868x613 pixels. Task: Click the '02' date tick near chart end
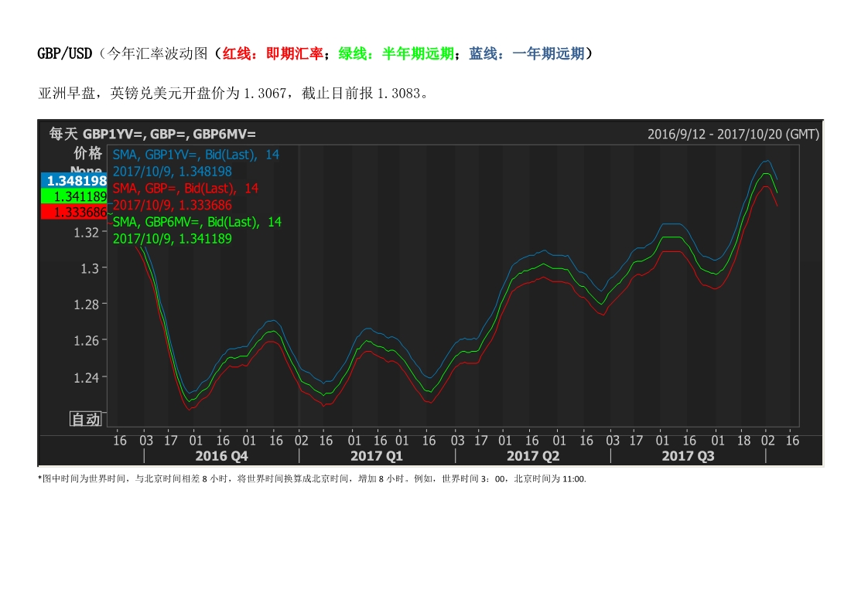point(767,441)
